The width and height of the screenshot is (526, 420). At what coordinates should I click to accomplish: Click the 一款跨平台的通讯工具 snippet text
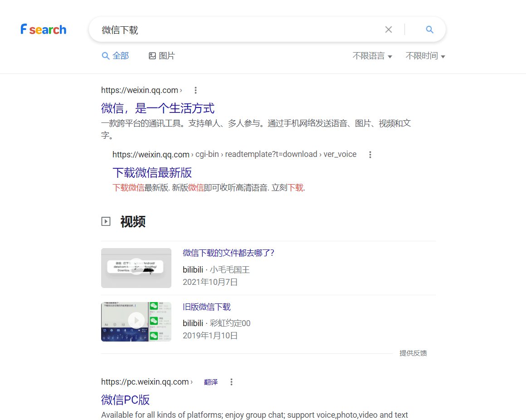[x=256, y=129]
